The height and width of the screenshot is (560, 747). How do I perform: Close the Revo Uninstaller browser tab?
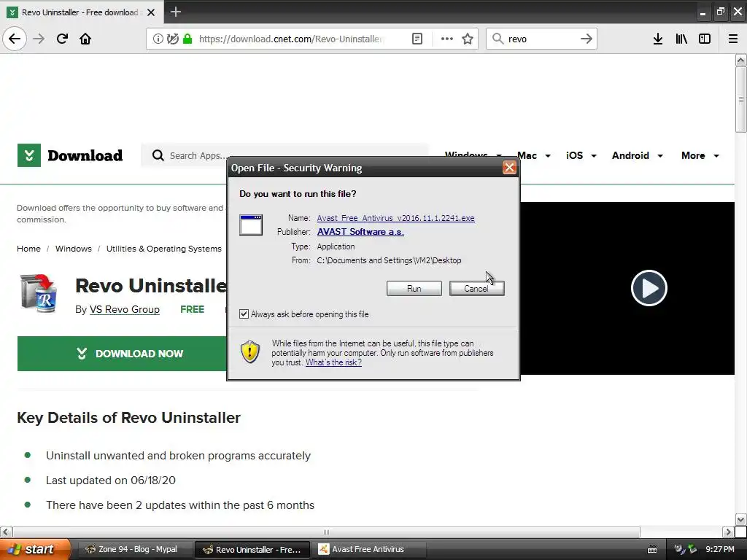coord(151,12)
